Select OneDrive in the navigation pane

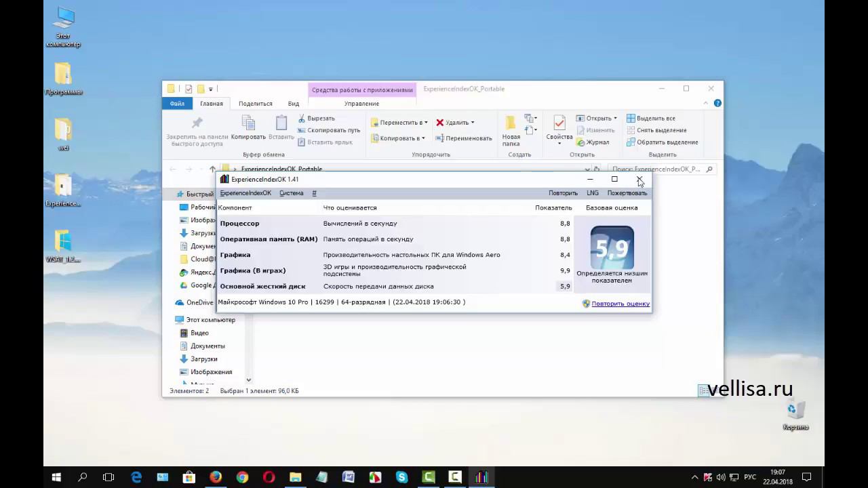click(194, 302)
